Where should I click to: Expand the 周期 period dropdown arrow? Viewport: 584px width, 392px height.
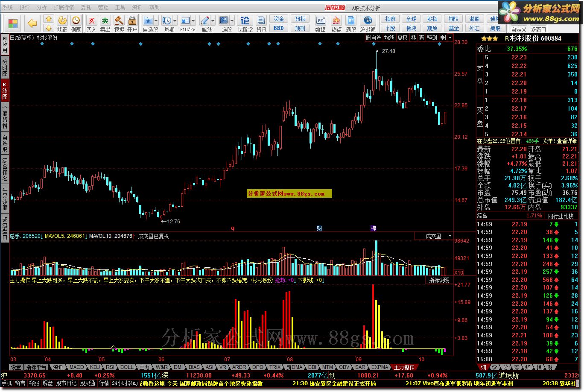(175, 20)
